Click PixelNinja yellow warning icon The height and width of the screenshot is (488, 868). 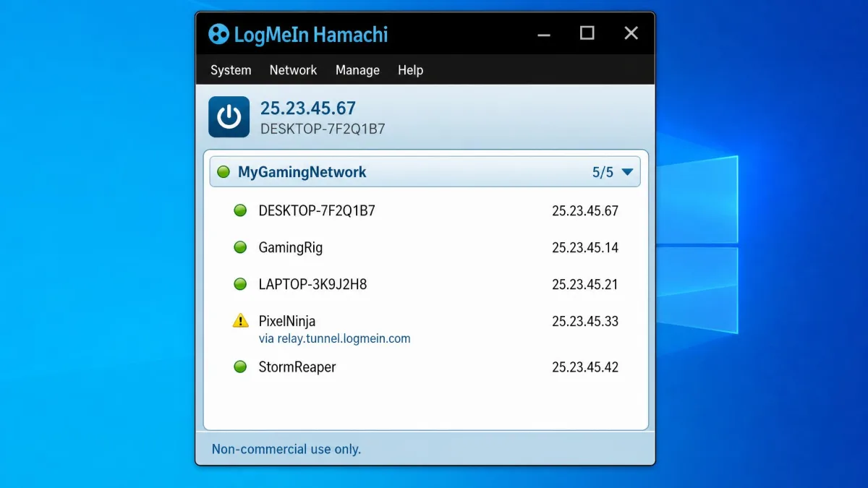pos(240,320)
